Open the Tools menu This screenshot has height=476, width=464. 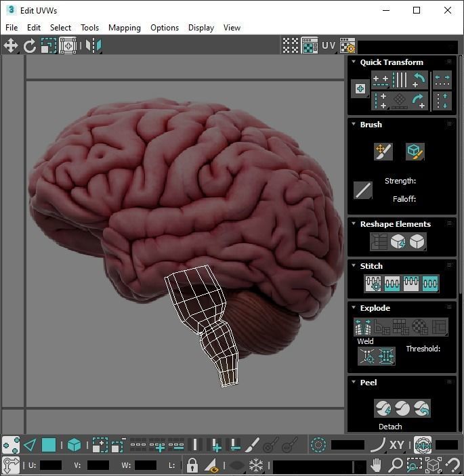tap(89, 28)
